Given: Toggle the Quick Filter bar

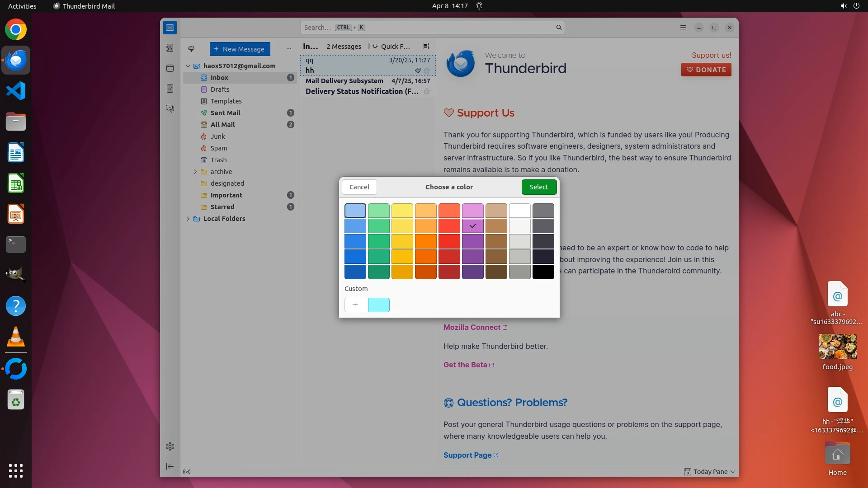Looking at the screenshot, I should point(391,46).
